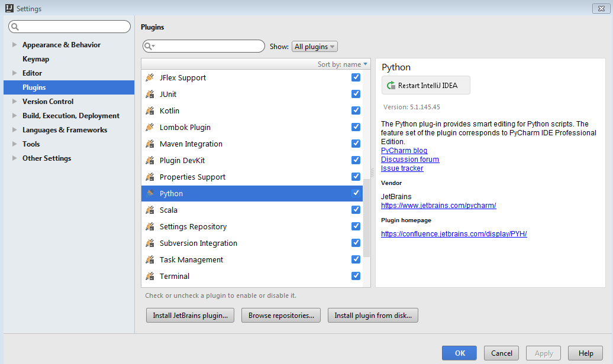Open the Sort by name dropdown
This screenshot has width=613, height=364.
pos(343,64)
